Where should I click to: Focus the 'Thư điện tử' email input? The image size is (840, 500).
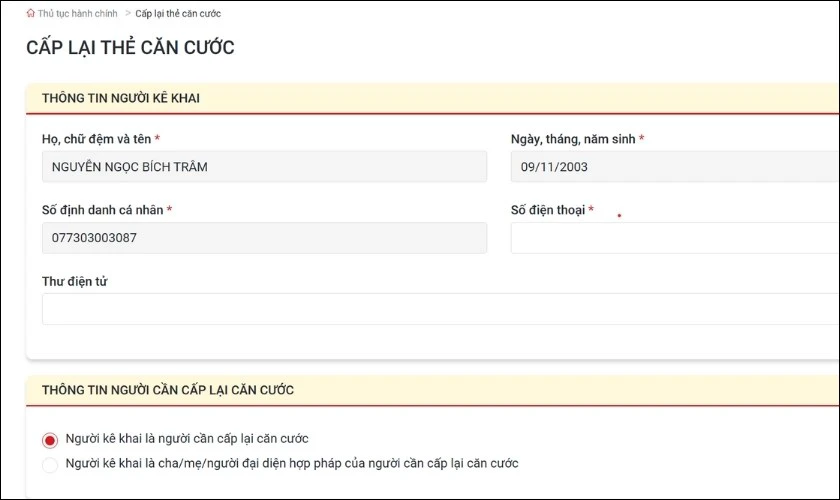click(x=441, y=309)
